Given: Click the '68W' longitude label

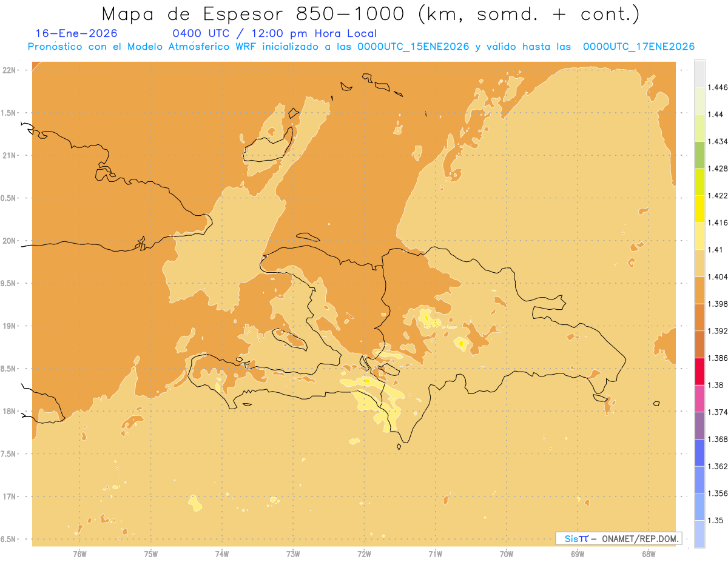Looking at the screenshot, I should pos(649,554).
